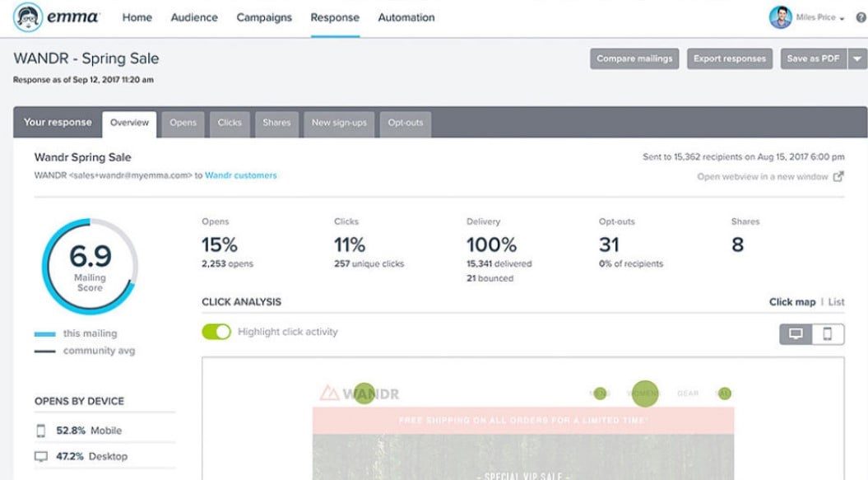This screenshot has height=480, width=868.
Task: Click the 47.2% Desktop row
Action: click(104, 457)
